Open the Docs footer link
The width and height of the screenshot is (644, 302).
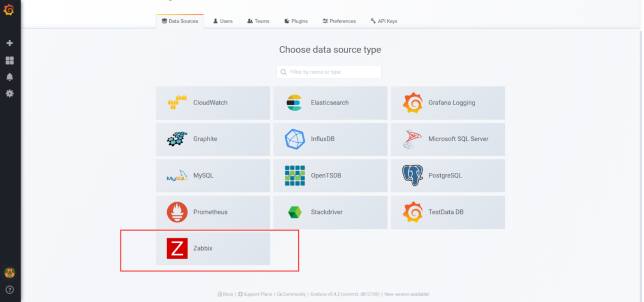225,294
